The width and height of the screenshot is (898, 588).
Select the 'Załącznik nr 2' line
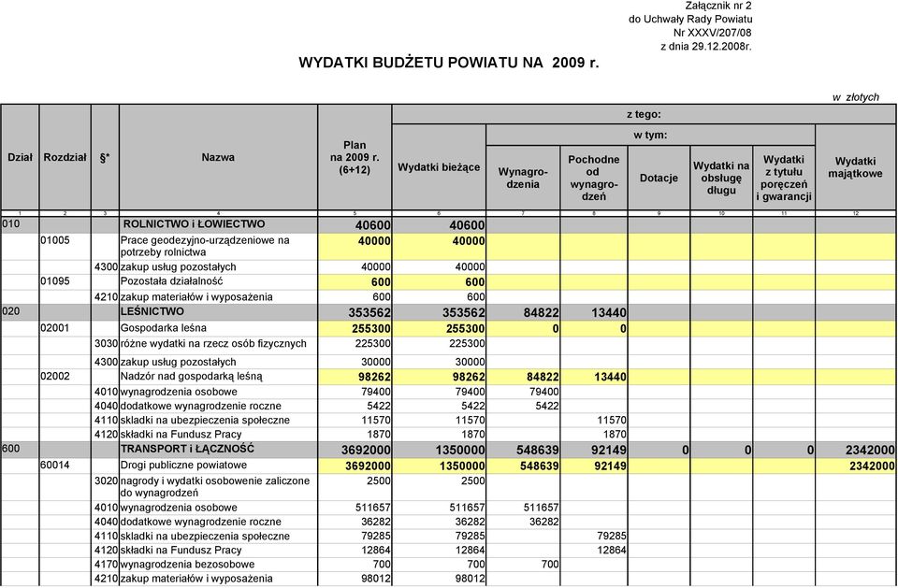pos(717,6)
